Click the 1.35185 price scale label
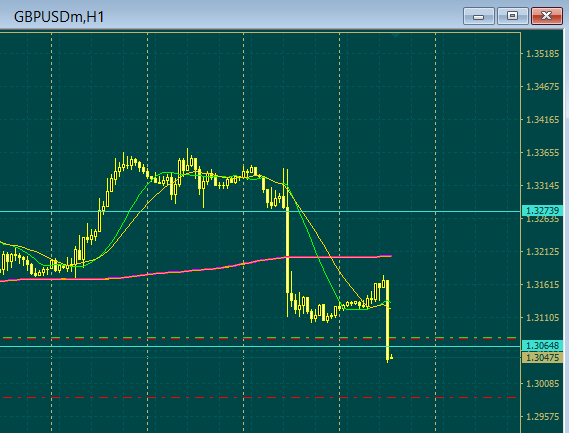Viewport: 569px width, 433px height. (x=543, y=54)
